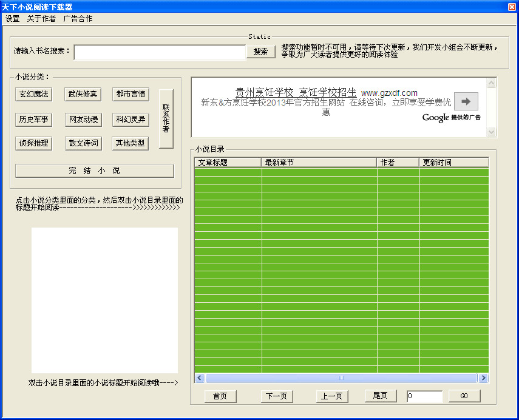Select the 散文诗词 category

tap(83, 143)
